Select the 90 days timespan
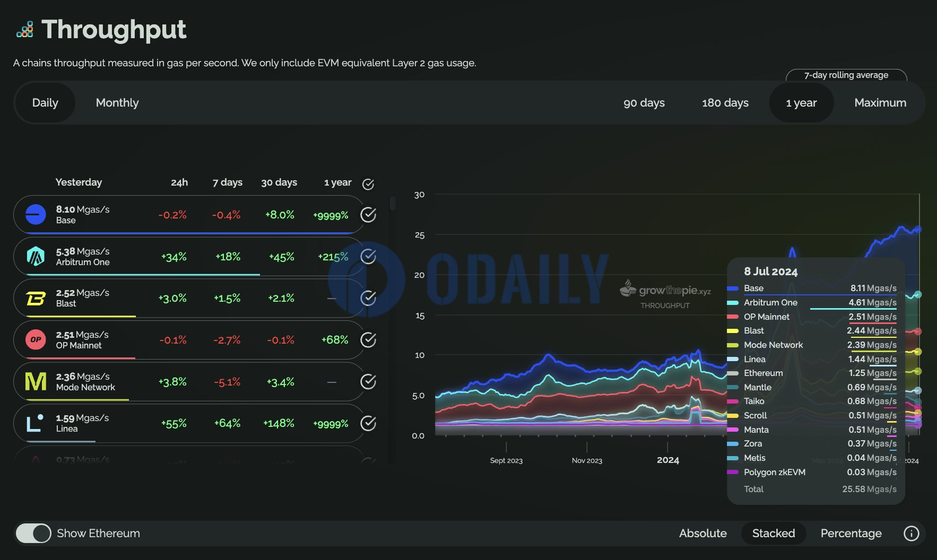937x560 pixels. point(644,103)
